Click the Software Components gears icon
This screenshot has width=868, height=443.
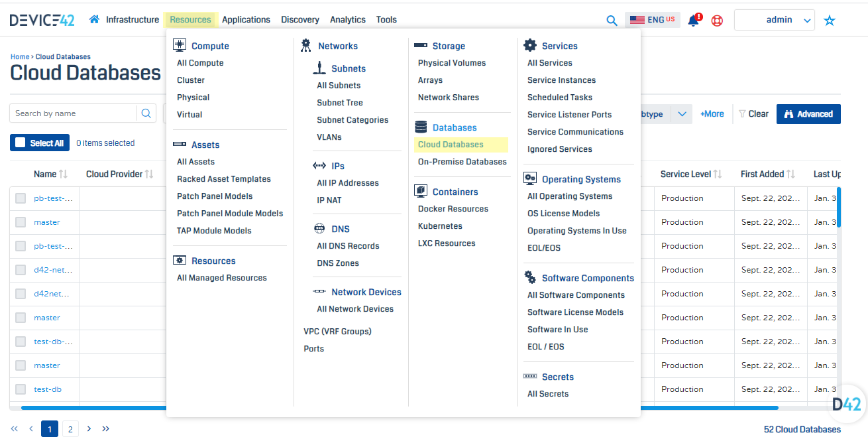click(530, 277)
